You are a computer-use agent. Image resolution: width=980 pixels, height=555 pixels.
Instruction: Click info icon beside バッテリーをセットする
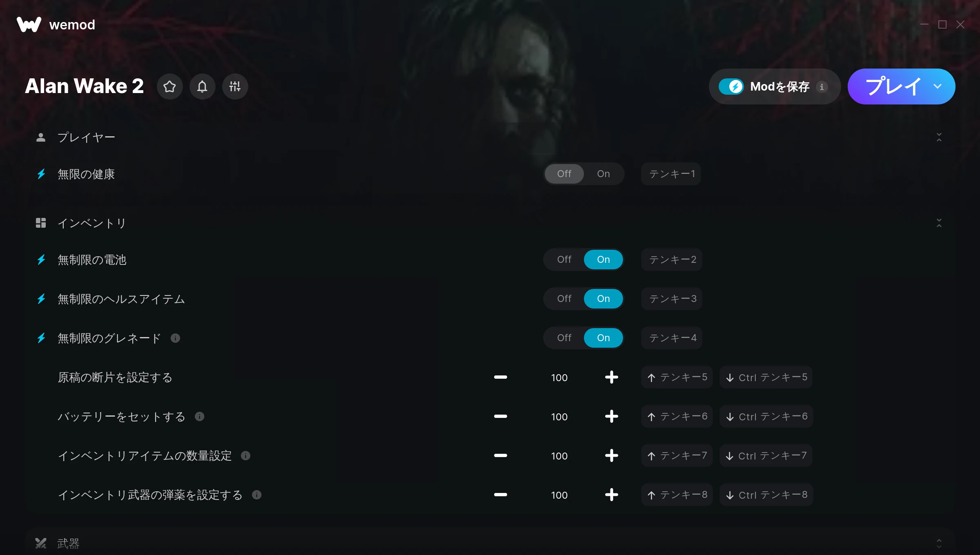pos(199,417)
